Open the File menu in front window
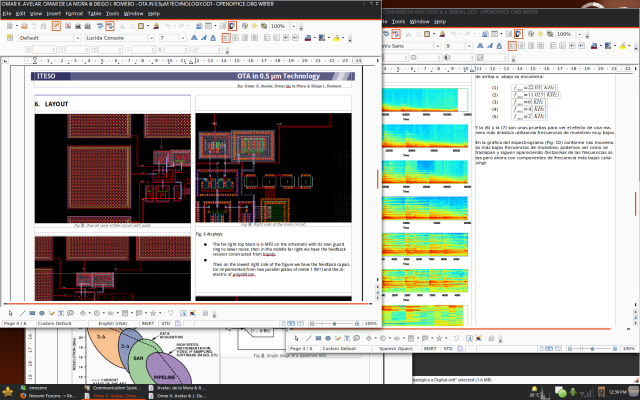 tap(7, 13)
